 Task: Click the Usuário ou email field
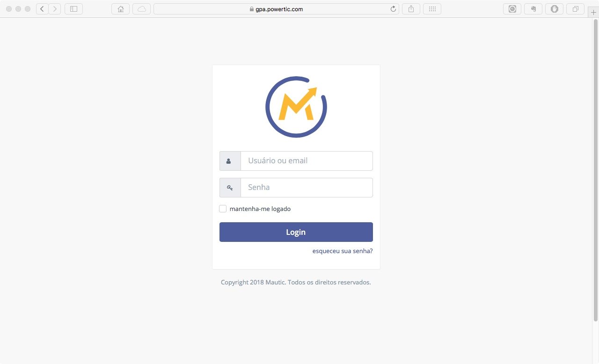pos(307,161)
